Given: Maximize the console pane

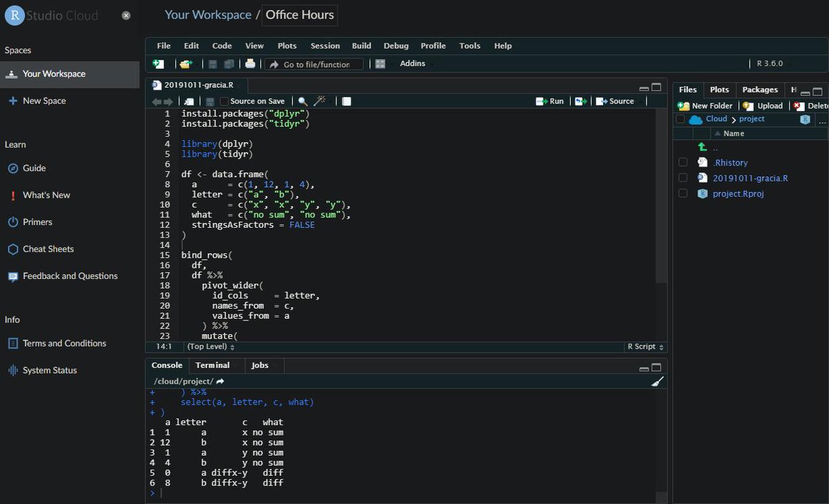Looking at the screenshot, I should point(657,367).
